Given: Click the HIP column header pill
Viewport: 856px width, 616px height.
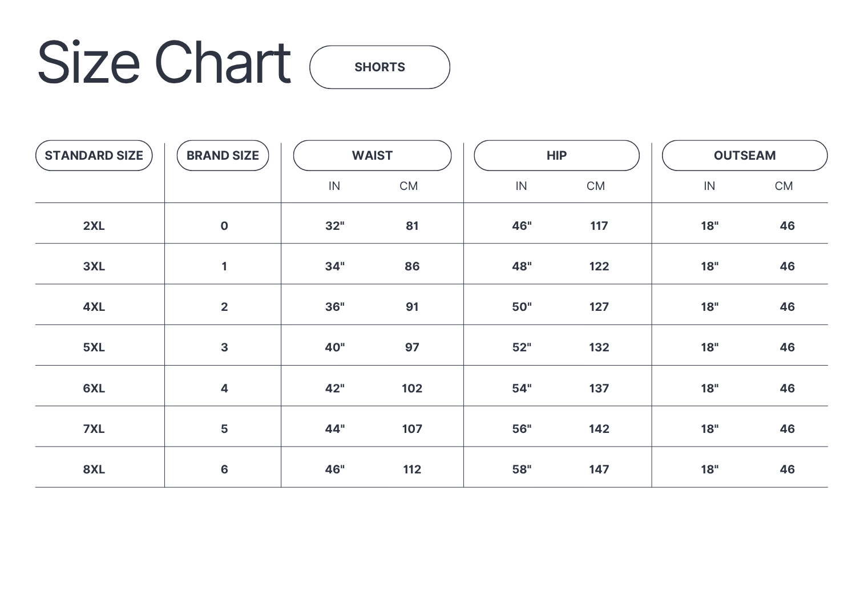Looking at the screenshot, I should tap(556, 156).
